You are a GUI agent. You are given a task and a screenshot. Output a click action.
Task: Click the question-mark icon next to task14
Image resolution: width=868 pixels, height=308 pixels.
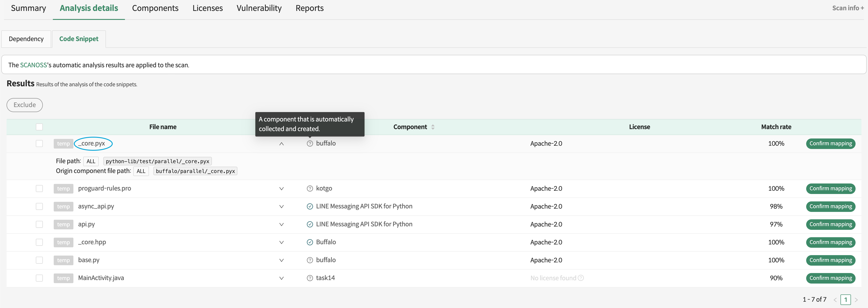pyautogui.click(x=310, y=278)
